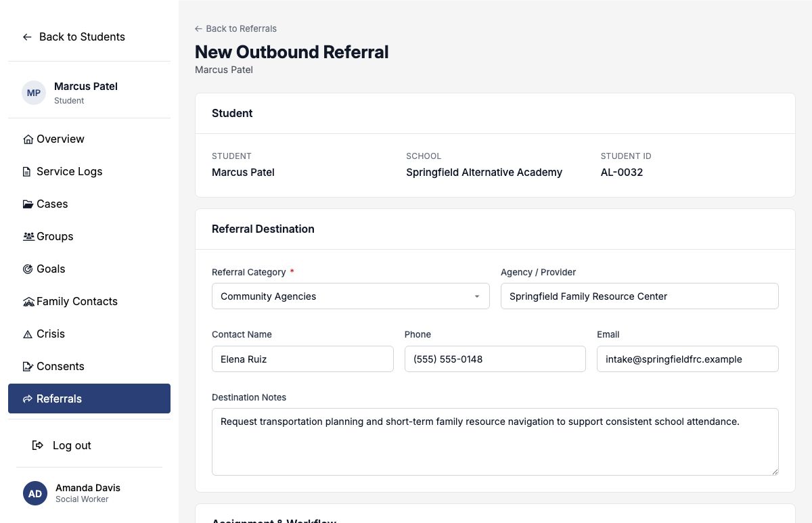
Task: Click the Student card heading
Action: (232, 114)
